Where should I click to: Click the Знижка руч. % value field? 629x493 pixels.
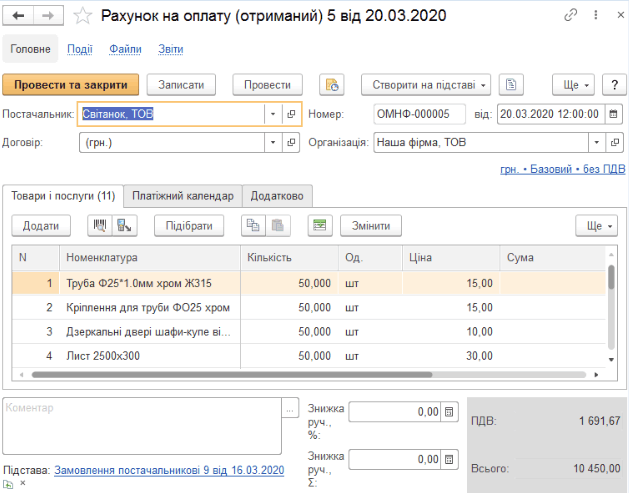coord(395,412)
